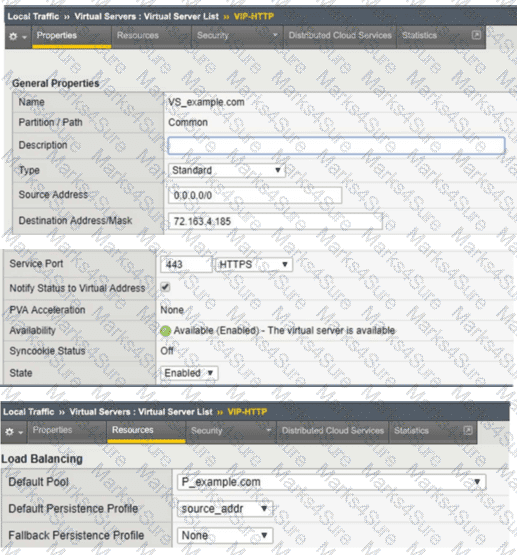Click the Source Address field 0.0.0.0/0
Viewport: 517px width, 555px height.
(255, 195)
